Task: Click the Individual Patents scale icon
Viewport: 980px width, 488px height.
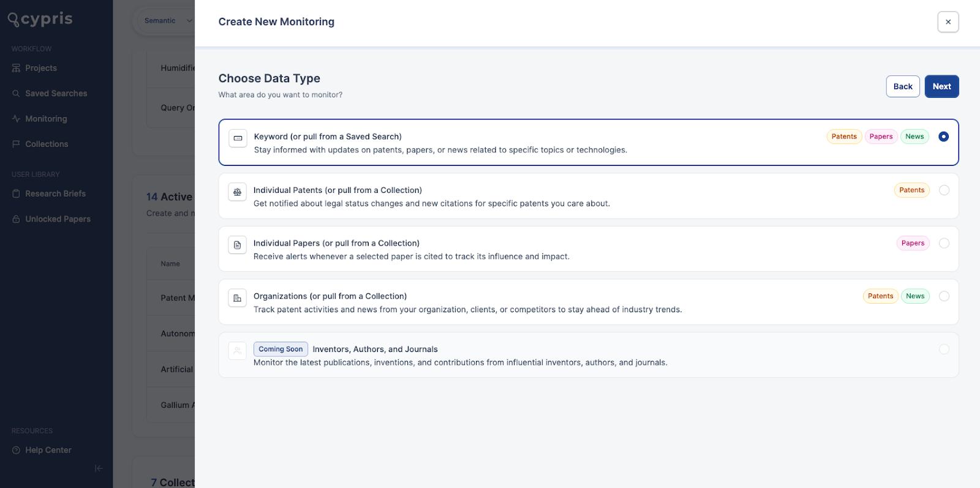Action: pyautogui.click(x=238, y=192)
